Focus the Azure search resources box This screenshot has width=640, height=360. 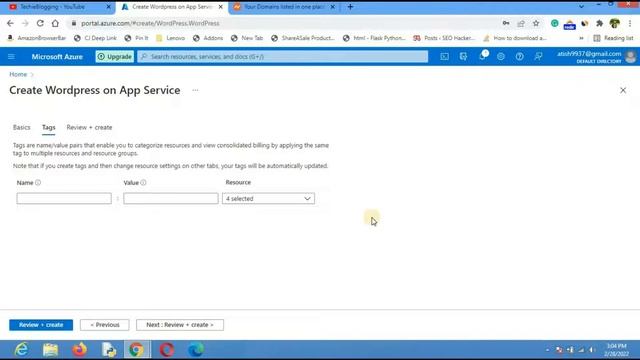tap(283, 56)
